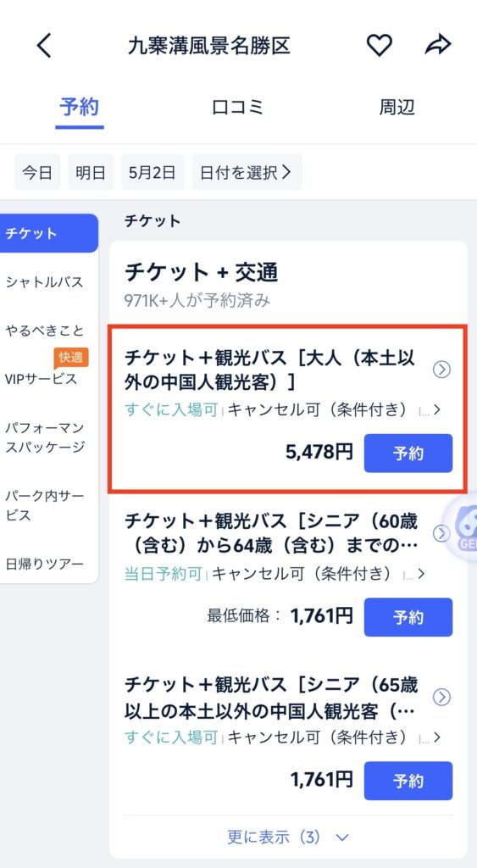This screenshot has width=477, height=868.
Task: Tap the floating panda assistant icon
Action: (463, 527)
